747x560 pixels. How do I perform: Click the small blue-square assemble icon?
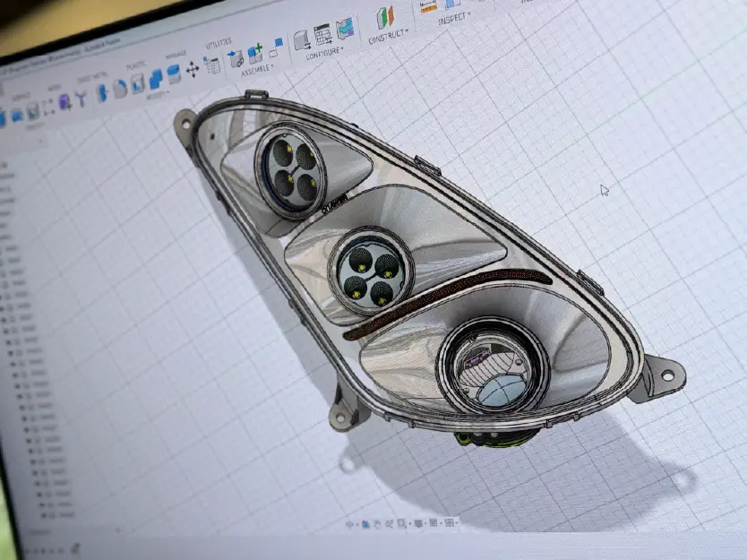(276, 47)
